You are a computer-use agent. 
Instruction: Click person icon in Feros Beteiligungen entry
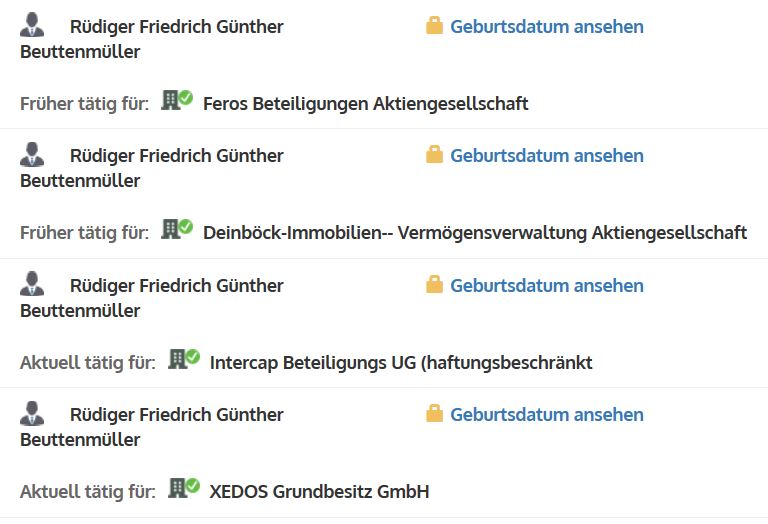click(x=32, y=26)
